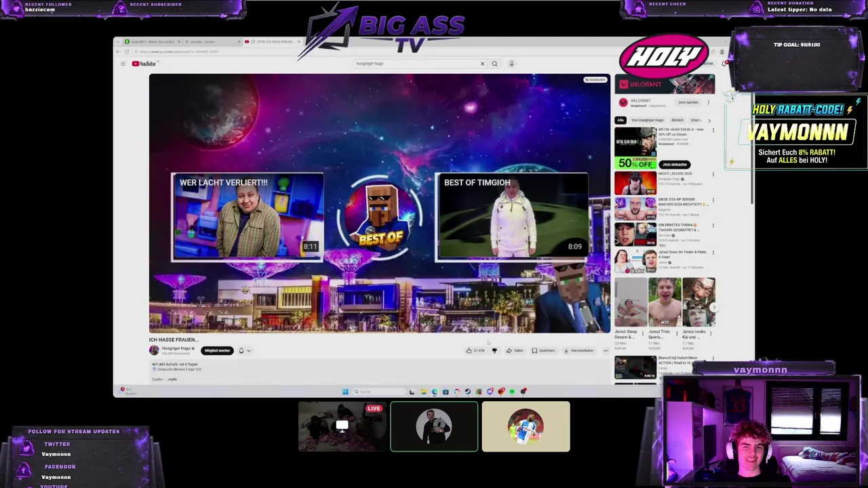Go back with browser back arrow
The width and height of the screenshot is (868, 488).
(118, 52)
